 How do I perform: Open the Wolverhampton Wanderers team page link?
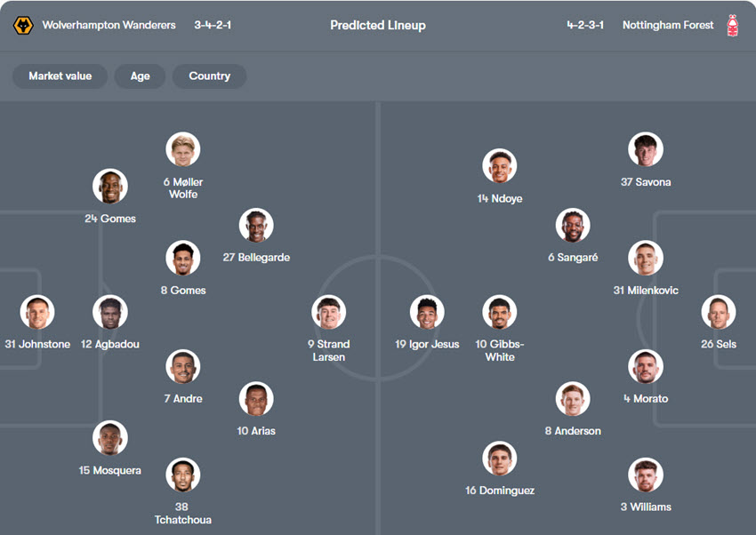pyautogui.click(x=109, y=25)
